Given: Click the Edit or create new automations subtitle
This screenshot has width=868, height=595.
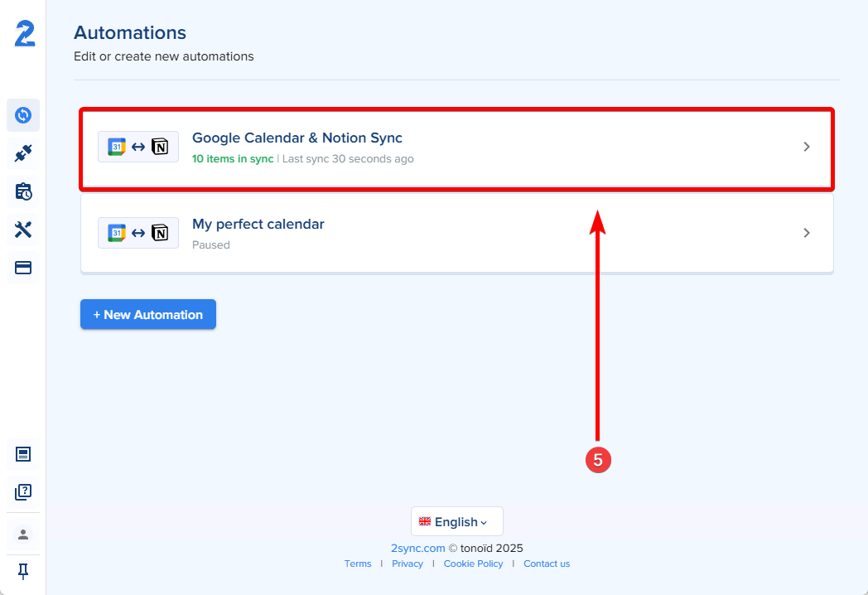Looking at the screenshot, I should (x=164, y=56).
